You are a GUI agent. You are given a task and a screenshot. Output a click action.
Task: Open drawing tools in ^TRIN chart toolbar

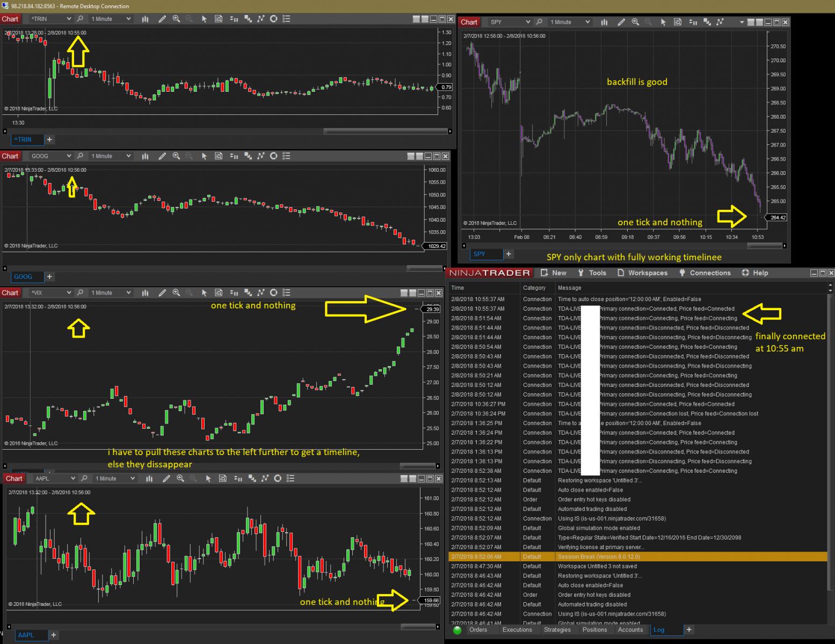click(x=162, y=19)
